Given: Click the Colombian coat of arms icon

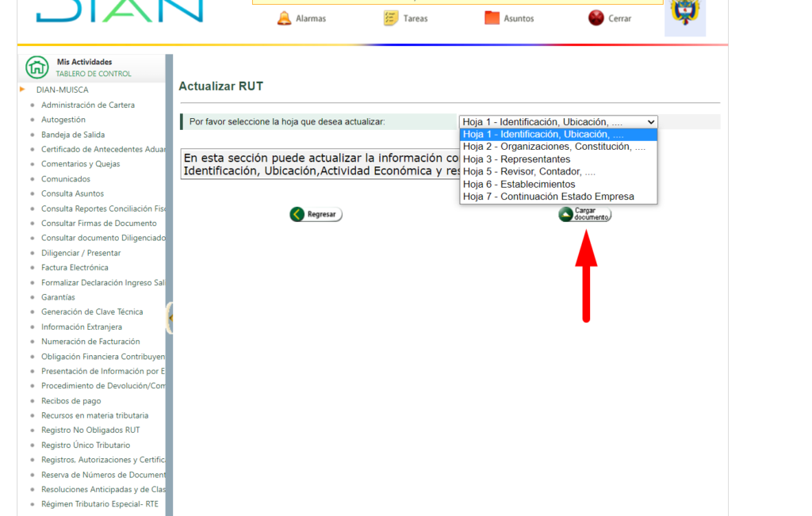Looking at the screenshot, I should [684, 14].
